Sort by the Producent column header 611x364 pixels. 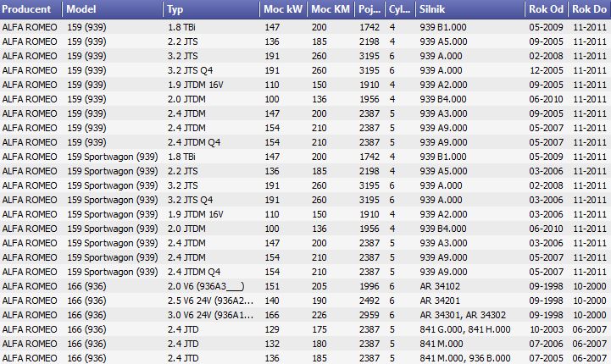tap(31, 9)
